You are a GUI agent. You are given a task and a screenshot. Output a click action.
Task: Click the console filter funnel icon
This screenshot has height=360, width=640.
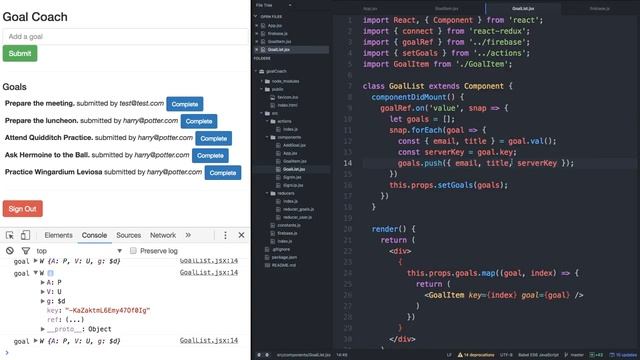pyautogui.click(x=26, y=251)
